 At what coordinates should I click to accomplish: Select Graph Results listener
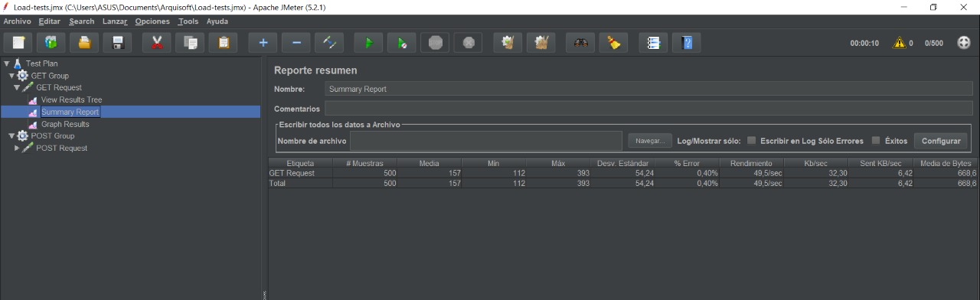(65, 124)
